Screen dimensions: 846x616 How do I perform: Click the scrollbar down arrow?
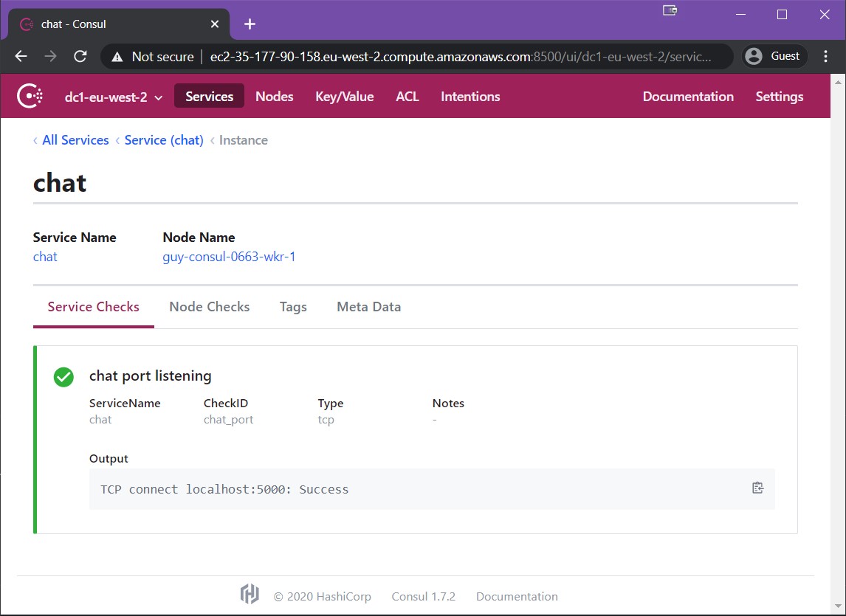click(x=838, y=606)
